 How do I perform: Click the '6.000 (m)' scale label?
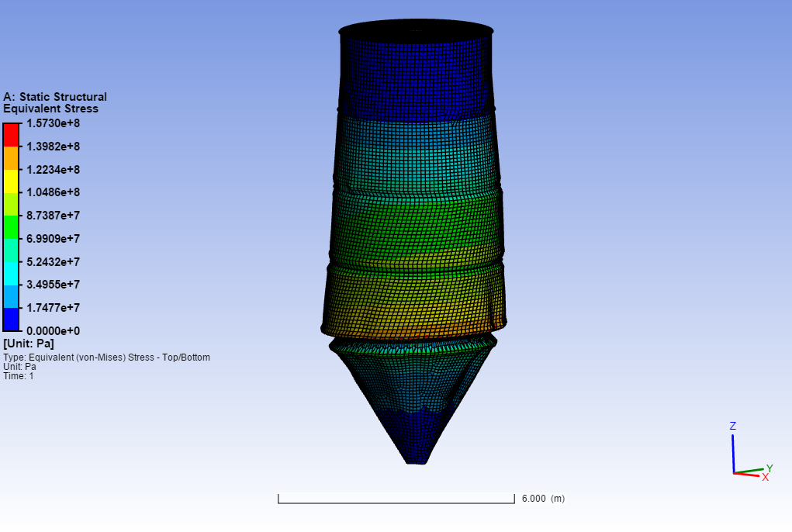click(543, 499)
